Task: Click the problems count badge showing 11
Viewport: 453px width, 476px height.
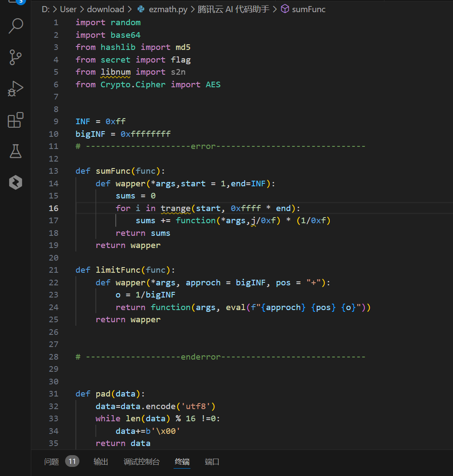Action: 72,461
